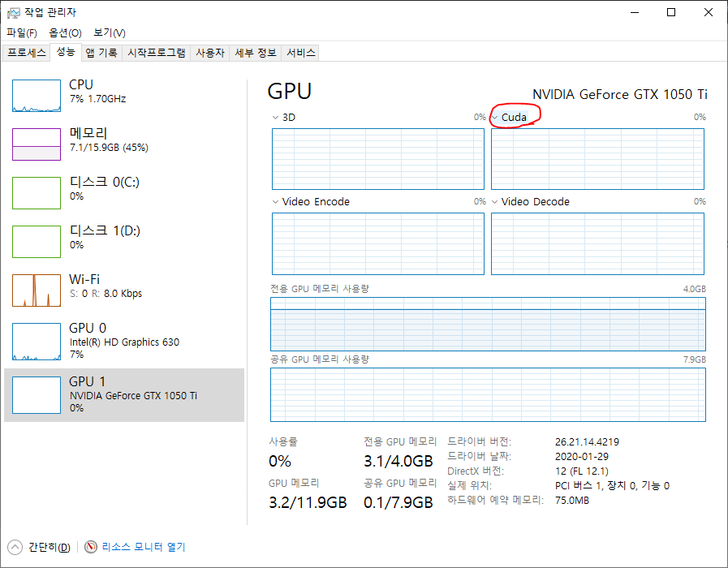Image resolution: width=728 pixels, height=568 pixels.
Task: Click the 4.0GB dedicated memory scale label
Action: point(695,289)
